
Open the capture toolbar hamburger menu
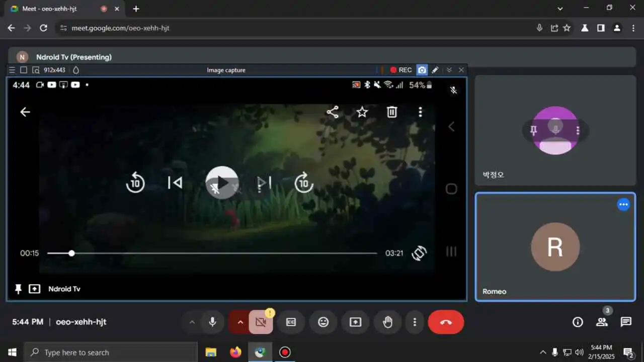click(12, 70)
